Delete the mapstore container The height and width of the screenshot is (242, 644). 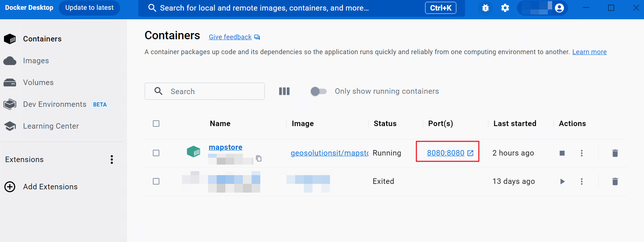tap(615, 153)
